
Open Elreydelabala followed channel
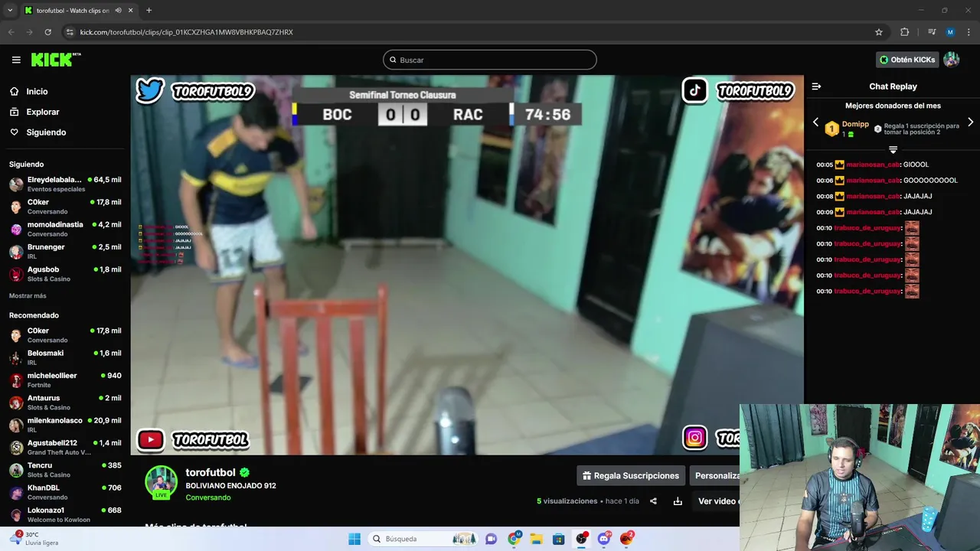[65, 184]
